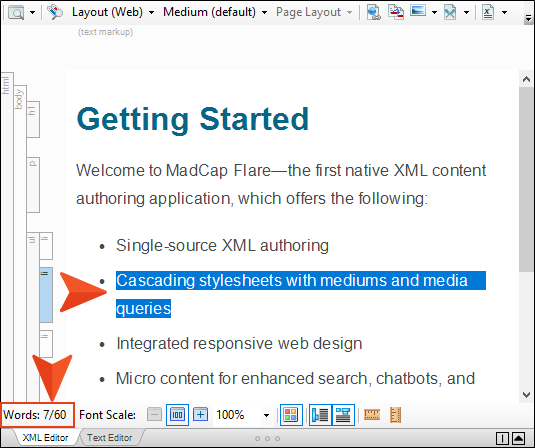
Task: Click the cross-reference insert icon
Action: coord(396,12)
